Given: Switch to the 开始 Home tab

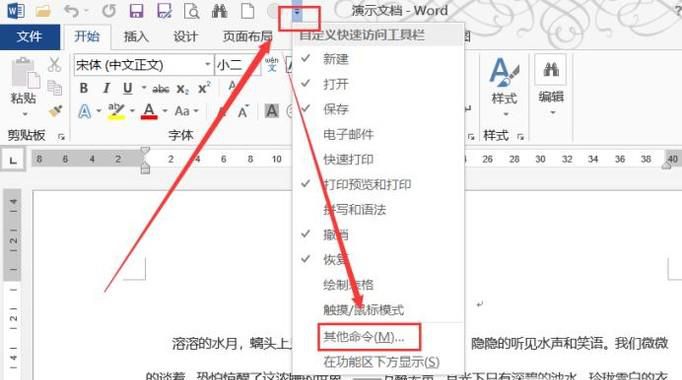Looking at the screenshot, I should pos(87,37).
